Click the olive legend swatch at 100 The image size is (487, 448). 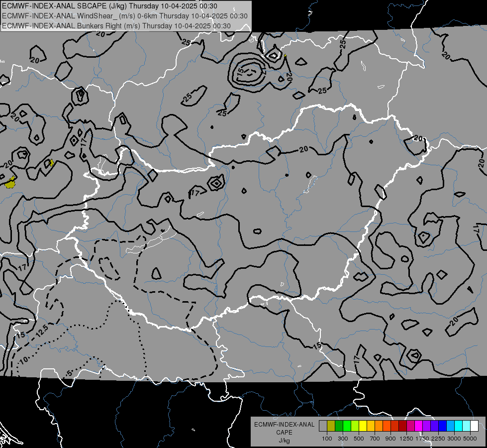(x=331, y=426)
